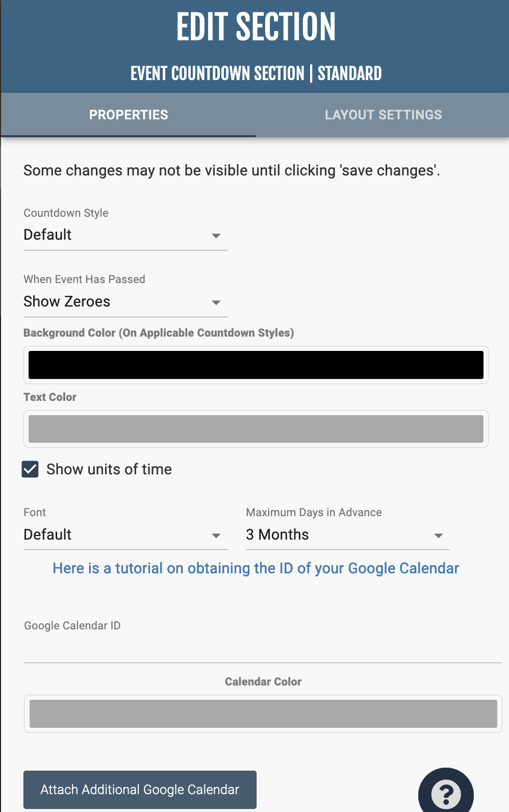Screen dimensions: 509x812
Task: Select the Properties tab
Action: point(129,115)
